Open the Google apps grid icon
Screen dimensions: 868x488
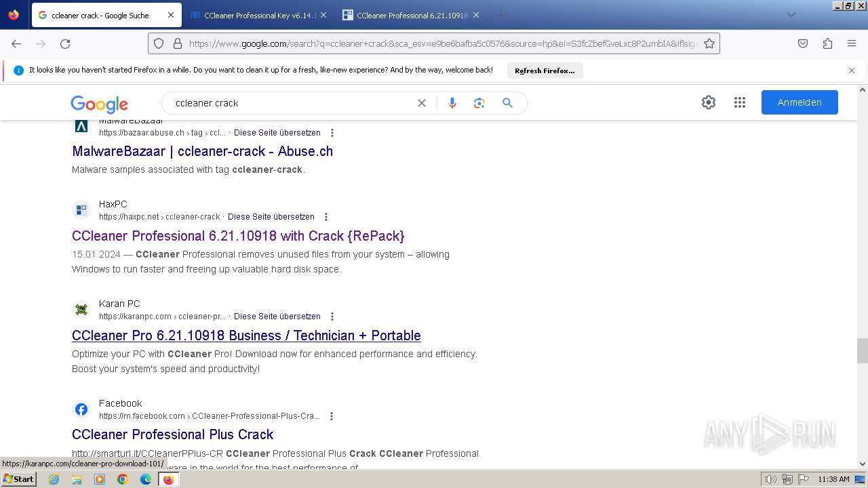click(740, 102)
